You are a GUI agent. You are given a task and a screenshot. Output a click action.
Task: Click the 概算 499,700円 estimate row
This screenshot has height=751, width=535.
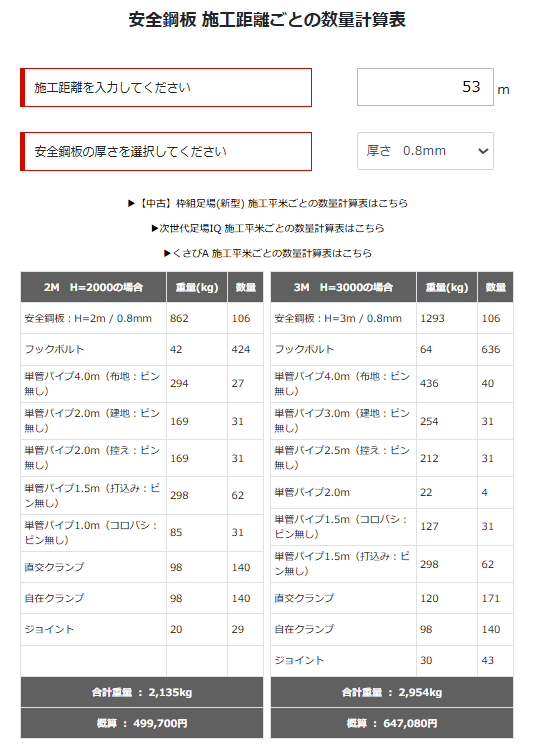142,723
